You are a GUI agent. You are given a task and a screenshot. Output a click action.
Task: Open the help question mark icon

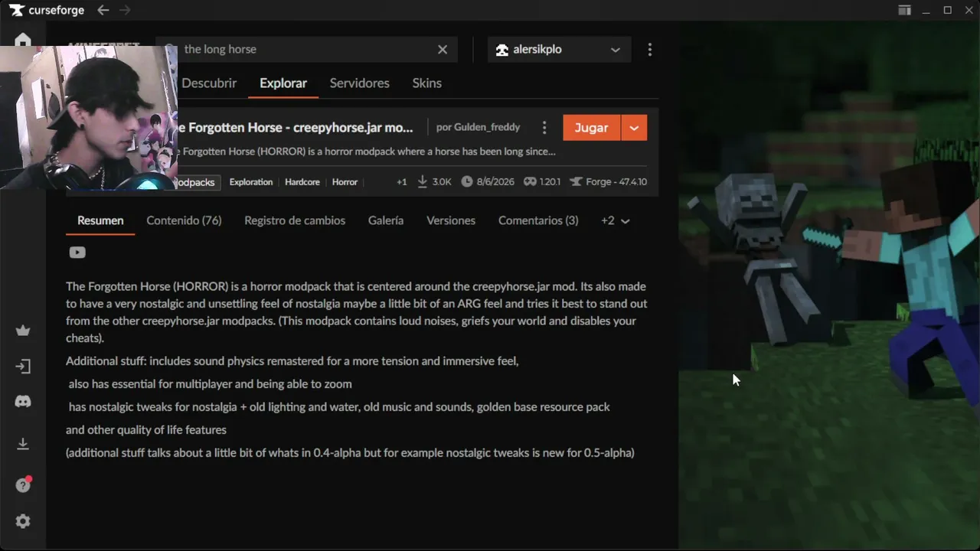[x=23, y=485]
